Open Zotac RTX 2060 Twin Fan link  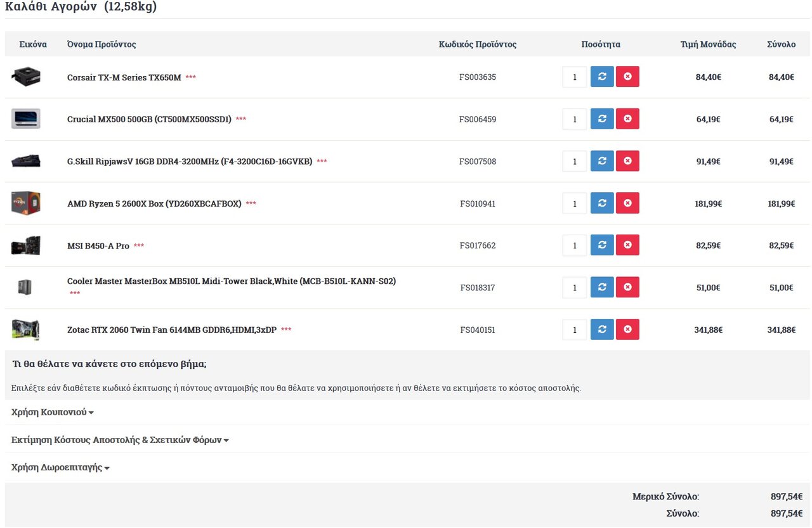click(172, 330)
